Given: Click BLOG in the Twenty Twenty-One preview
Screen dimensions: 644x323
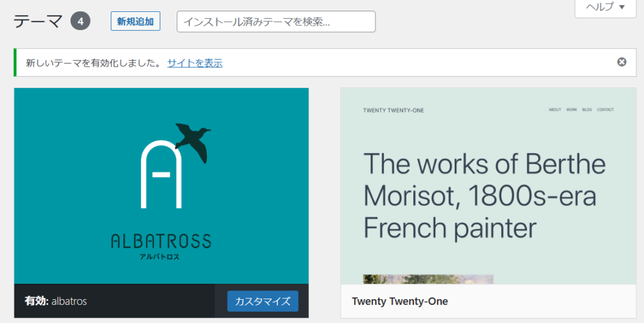Looking at the screenshot, I should click(x=587, y=110).
